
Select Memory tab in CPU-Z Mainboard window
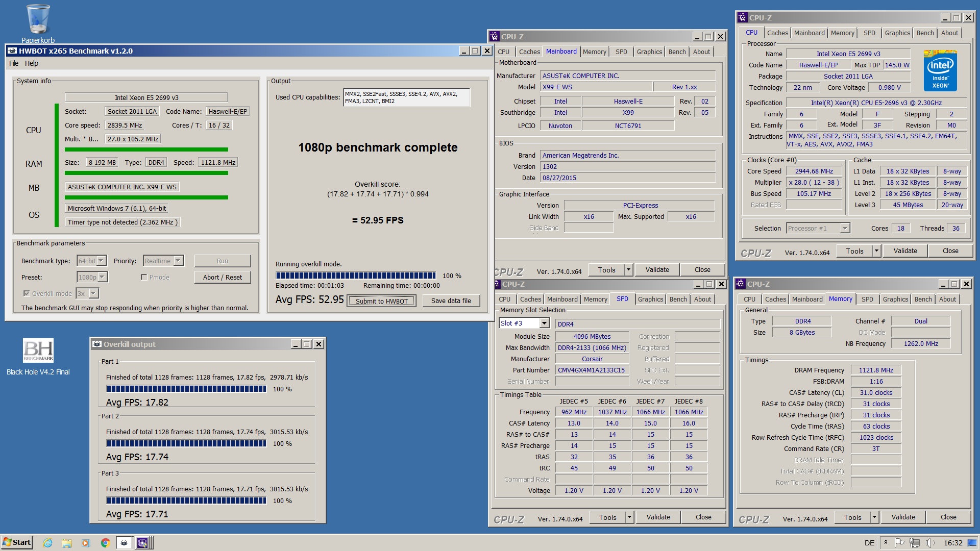click(595, 52)
